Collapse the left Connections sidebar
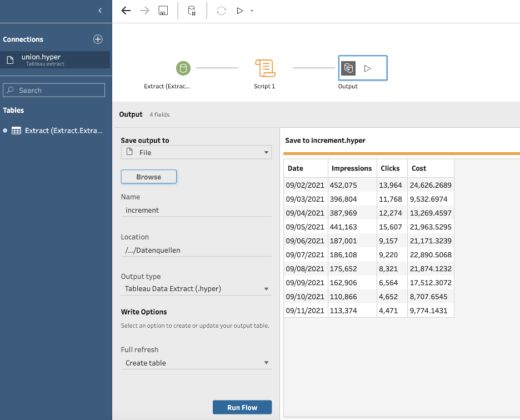This screenshot has height=420, width=520. click(100, 11)
